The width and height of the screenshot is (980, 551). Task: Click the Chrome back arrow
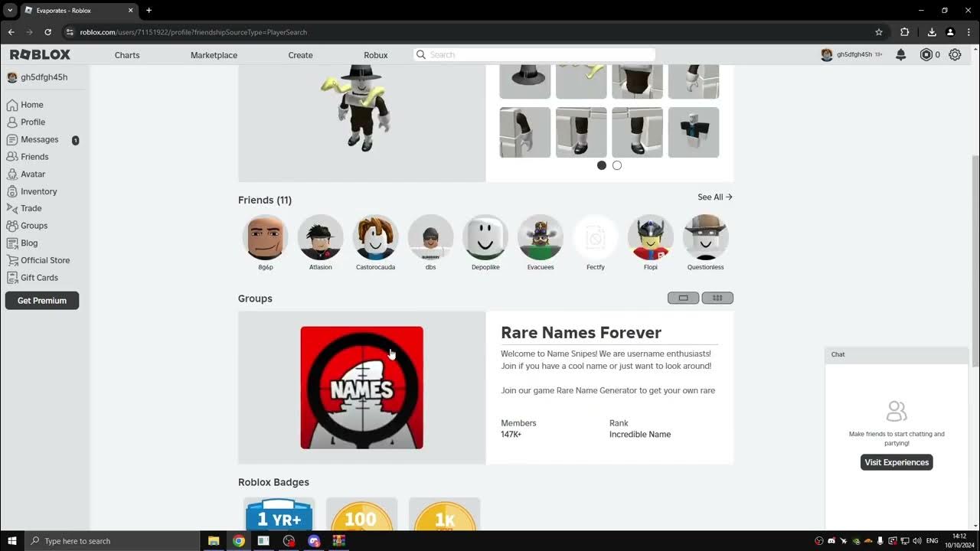pyautogui.click(x=11, y=32)
